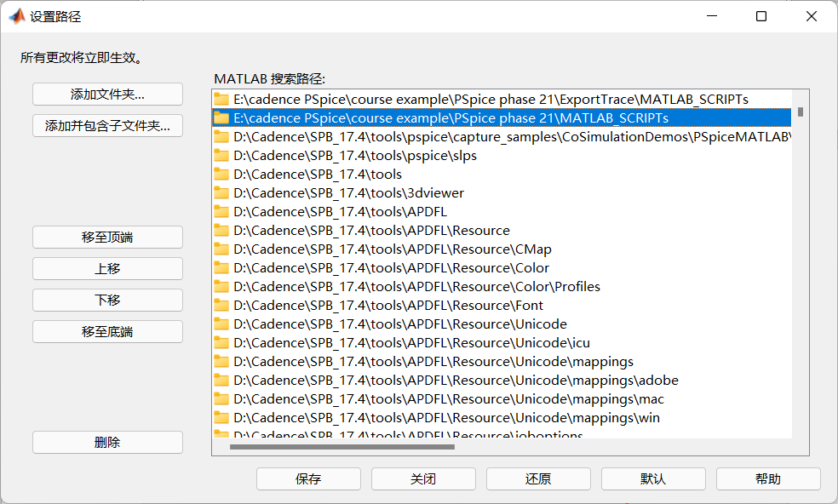Select the Resource\Color path row
Image resolution: width=838 pixels, height=504 pixels.
pos(502,268)
